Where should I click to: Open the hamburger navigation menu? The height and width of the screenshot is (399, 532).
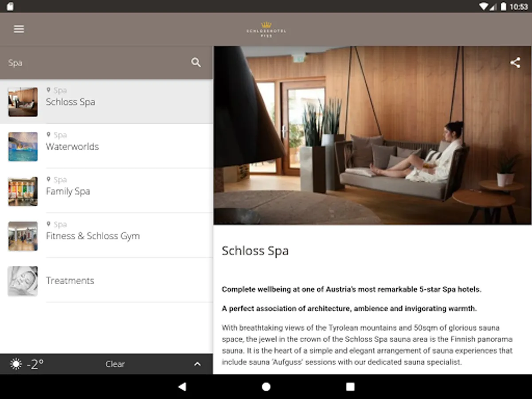click(x=19, y=29)
